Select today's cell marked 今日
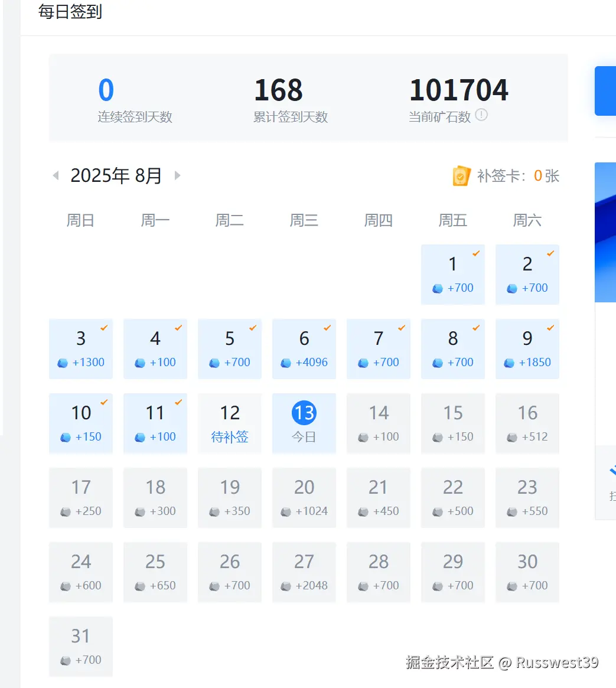616x688 pixels. coord(304,423)
